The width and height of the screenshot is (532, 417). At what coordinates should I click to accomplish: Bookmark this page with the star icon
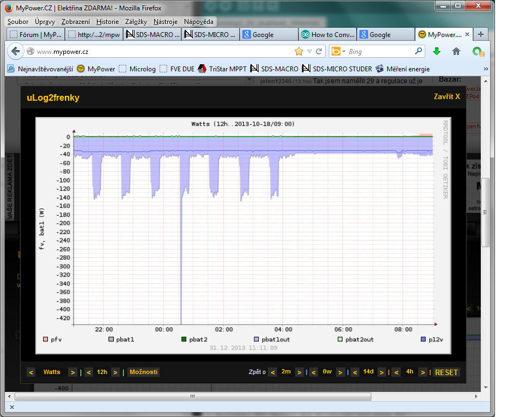(x=298, y=52)
